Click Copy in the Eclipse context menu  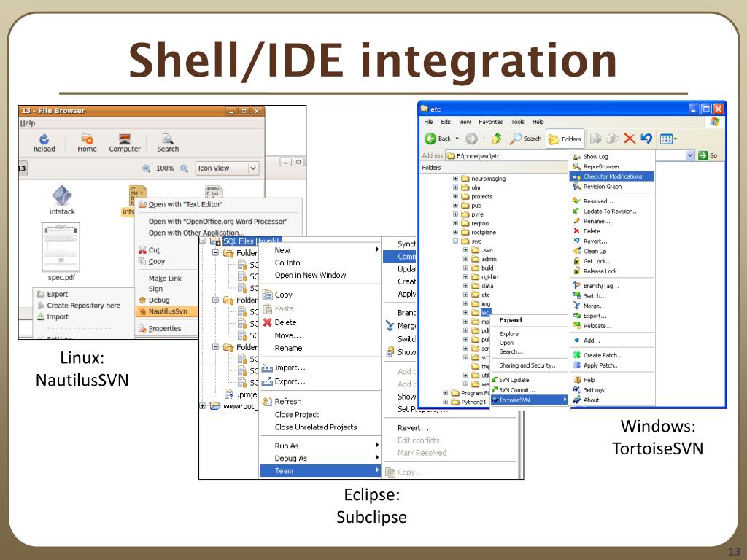284,295
